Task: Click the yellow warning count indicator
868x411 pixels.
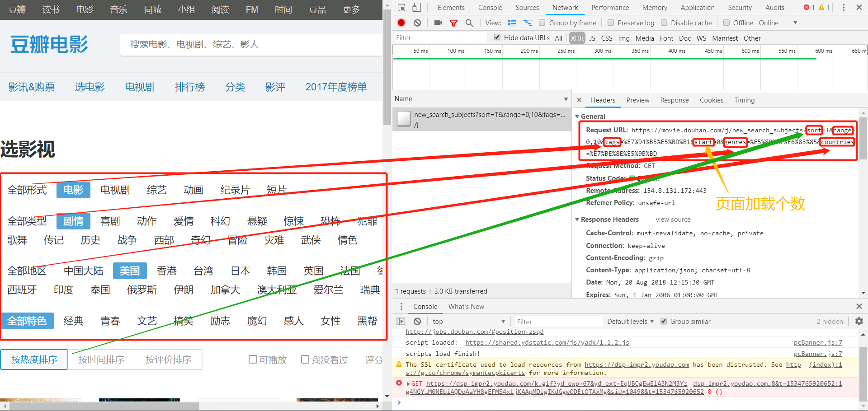Action: tap(824, 7)
